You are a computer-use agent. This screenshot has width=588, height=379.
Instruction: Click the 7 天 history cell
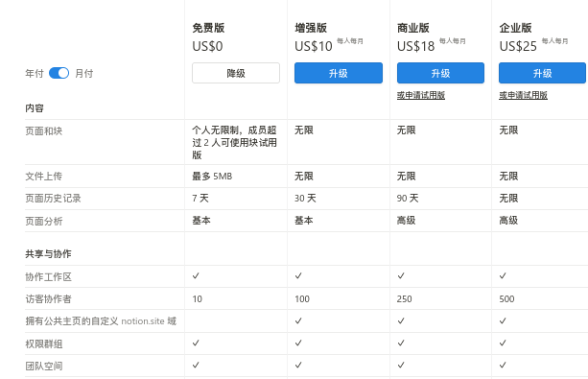[x=200, y=198]
